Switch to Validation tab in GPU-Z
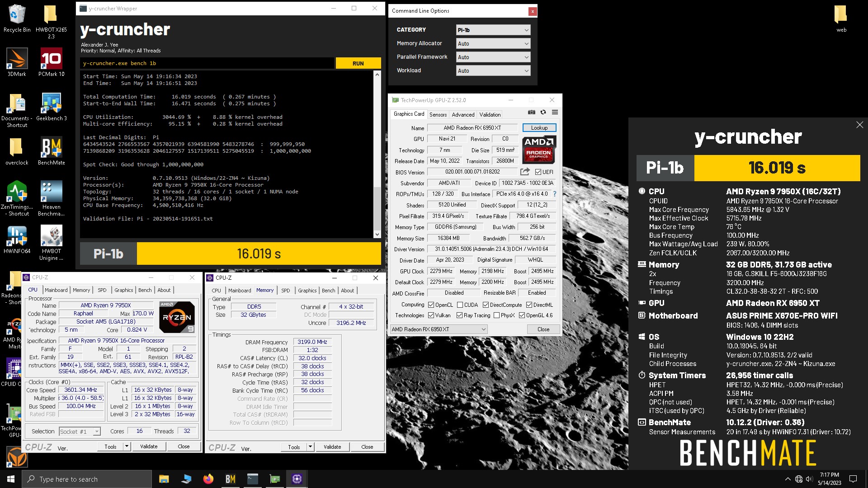The width and height of the screenshot is (868, 488). (490, 115)
